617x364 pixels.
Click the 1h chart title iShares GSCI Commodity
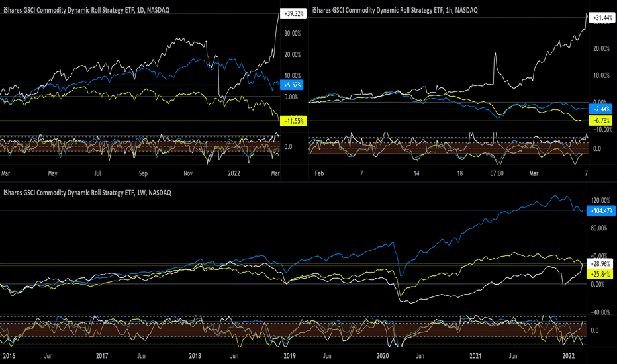click(395, 10)
